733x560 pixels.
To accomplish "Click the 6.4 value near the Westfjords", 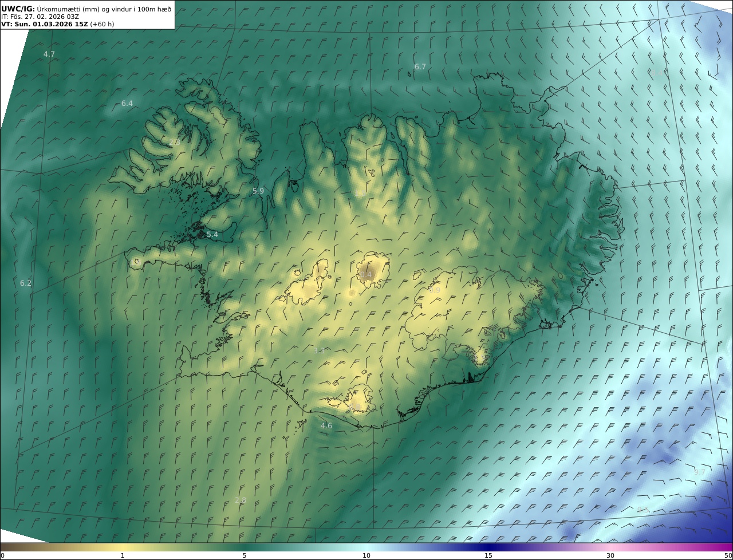I will (x=127, y=104).
